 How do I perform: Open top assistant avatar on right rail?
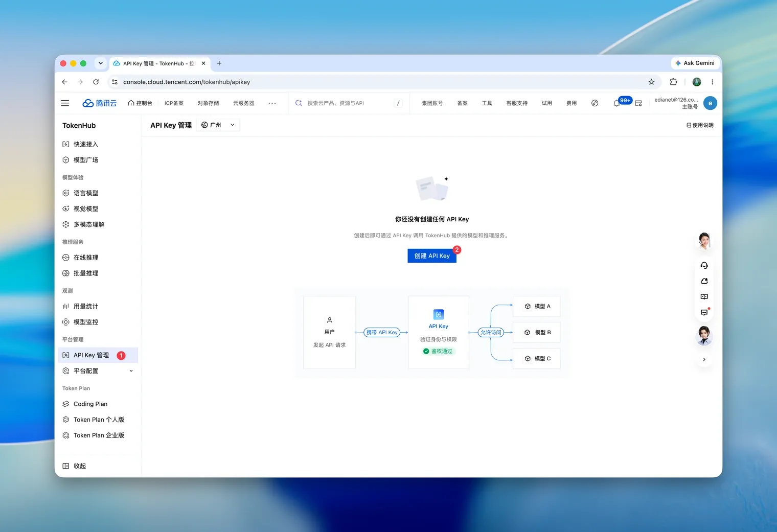click(704, 241)
